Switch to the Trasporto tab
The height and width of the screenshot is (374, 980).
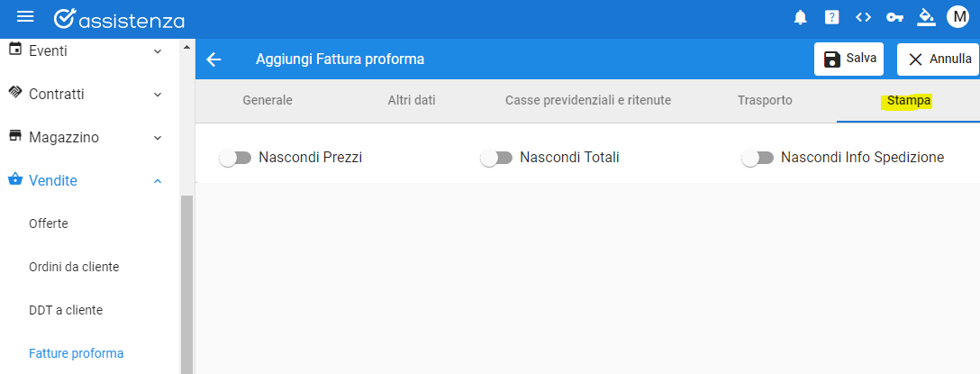coord(765,100)
